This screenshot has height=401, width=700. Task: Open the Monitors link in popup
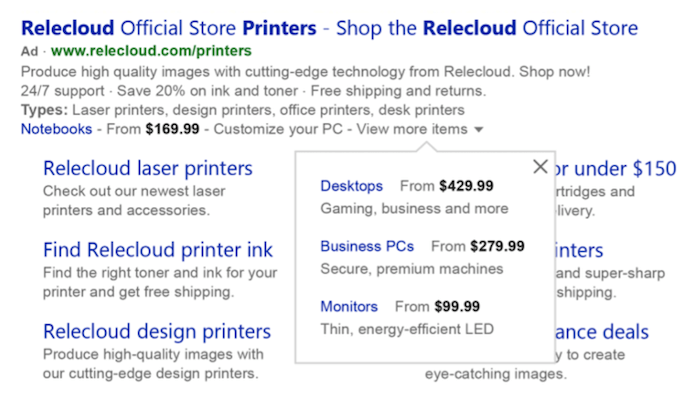tap(349, 306)
